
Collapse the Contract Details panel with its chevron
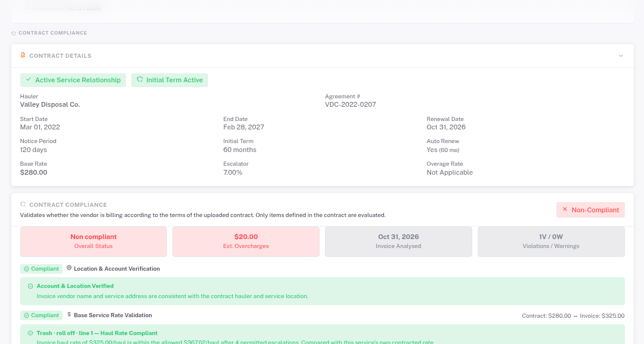(x=621, y=56)
